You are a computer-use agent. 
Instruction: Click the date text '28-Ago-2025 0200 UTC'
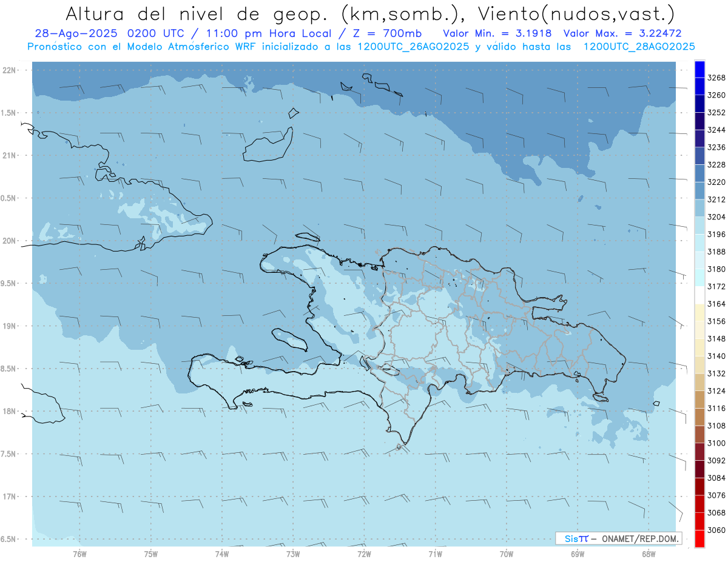[x=113, y=33]
